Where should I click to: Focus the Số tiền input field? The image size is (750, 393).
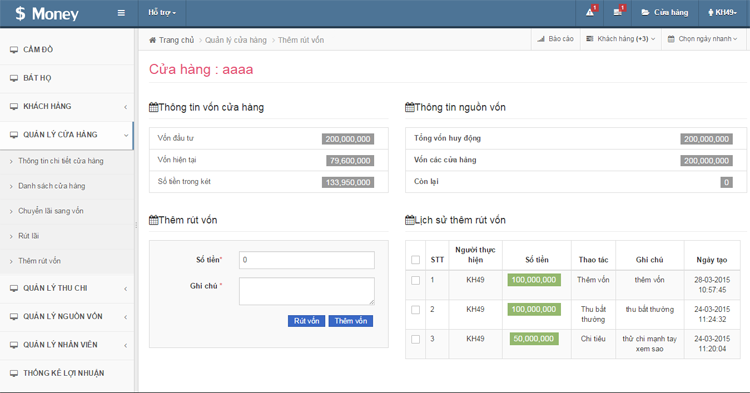[307, 260]
